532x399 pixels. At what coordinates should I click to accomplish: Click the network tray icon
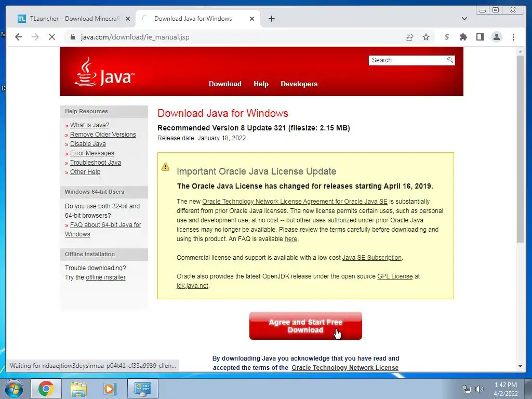point(467,389)
